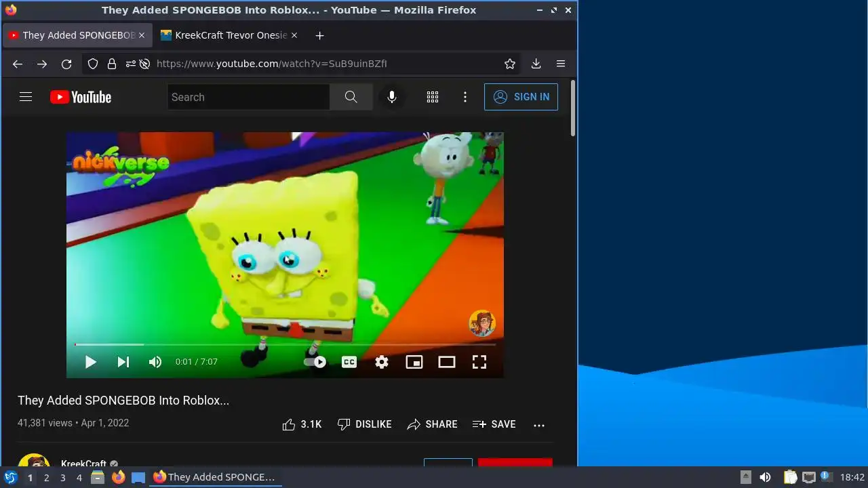Mute the video volume
This screenshot has height=488, width=868.
coord(155,362)
